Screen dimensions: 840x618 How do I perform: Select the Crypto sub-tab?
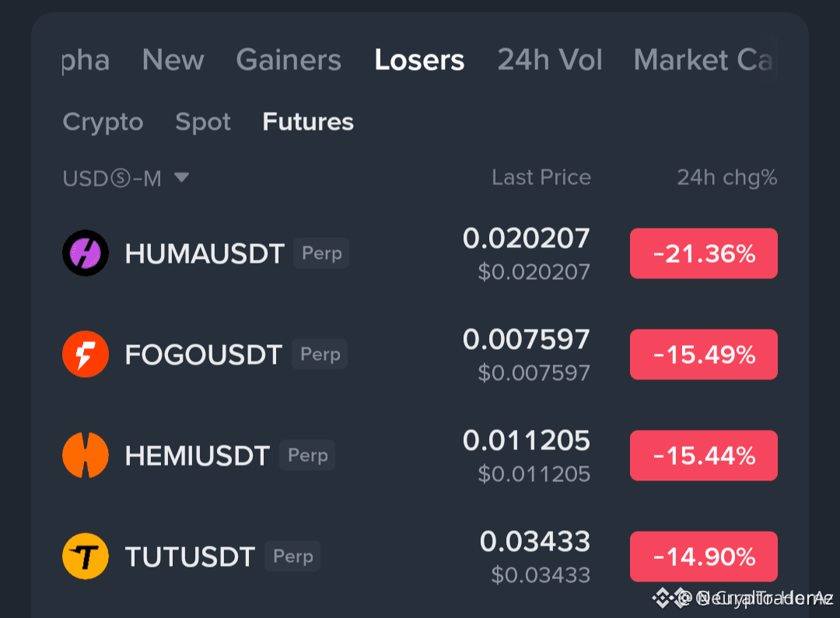coord(103,123)
